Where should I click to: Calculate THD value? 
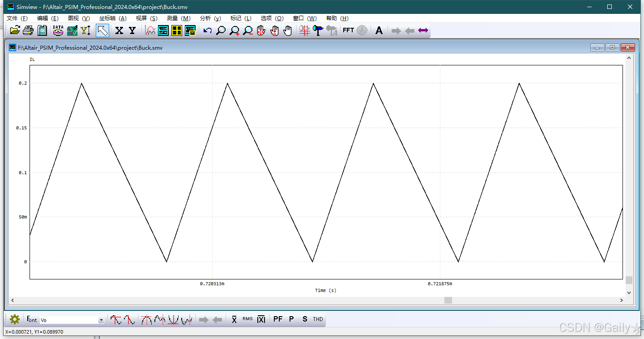tap(318, 319)
